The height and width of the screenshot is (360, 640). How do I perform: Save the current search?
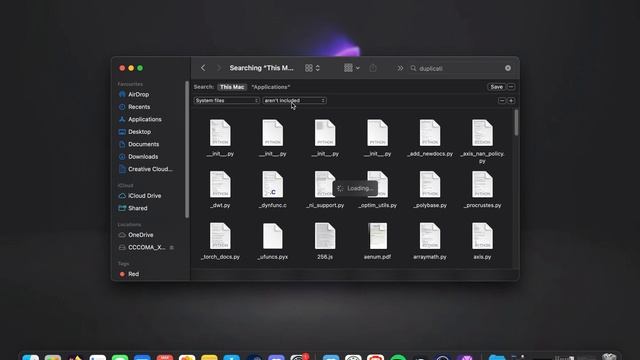point(496,87)
